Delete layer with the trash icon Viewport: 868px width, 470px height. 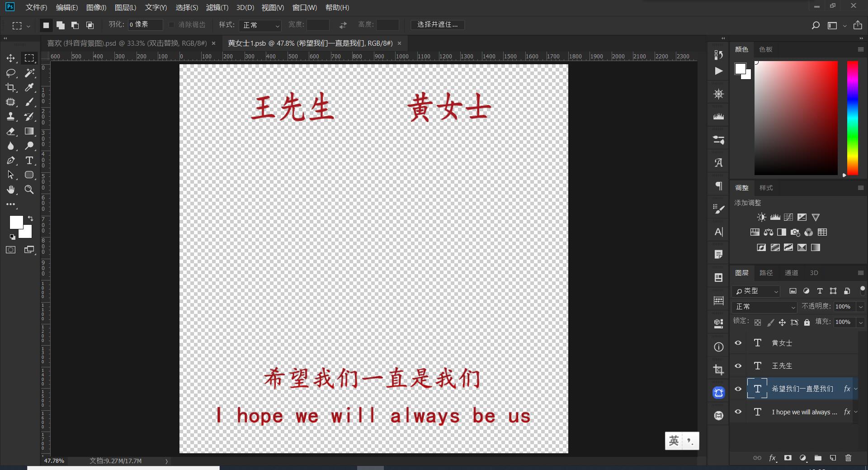click(848, 458)
